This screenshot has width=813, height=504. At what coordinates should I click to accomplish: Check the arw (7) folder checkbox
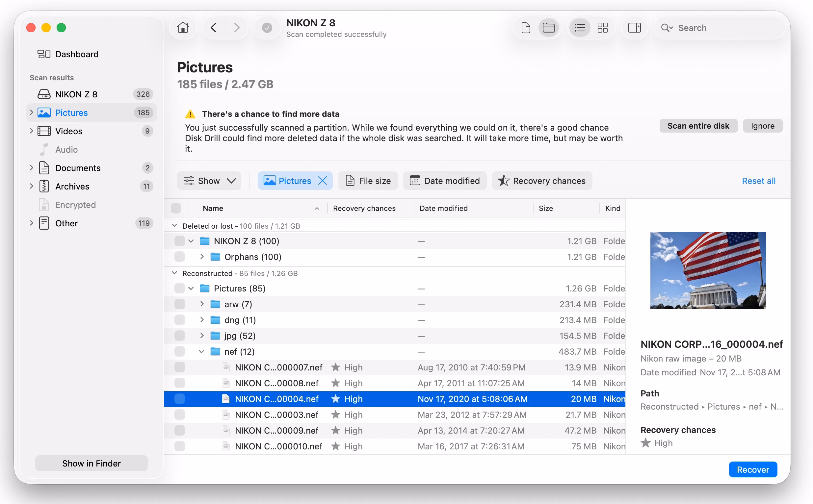(179, 304)
